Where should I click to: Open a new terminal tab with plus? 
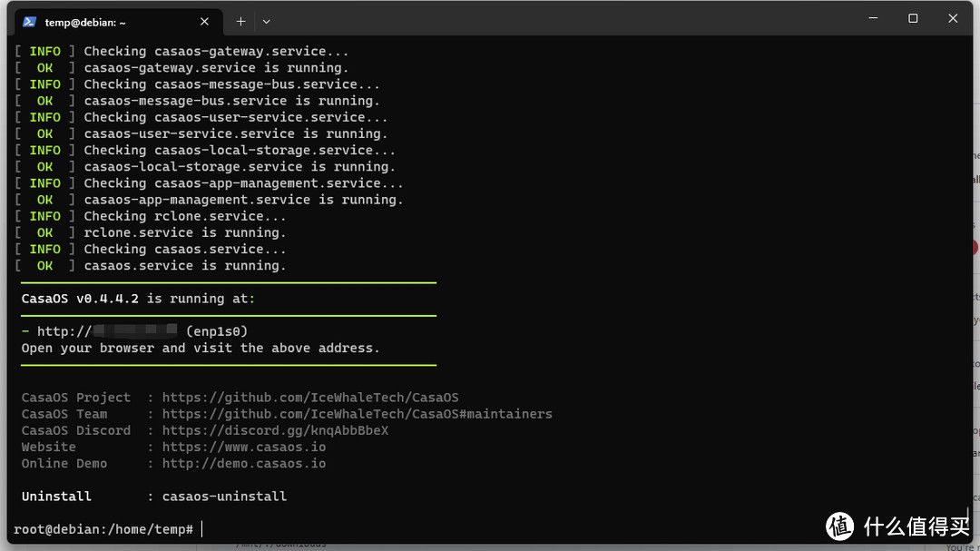pos(240,22)
